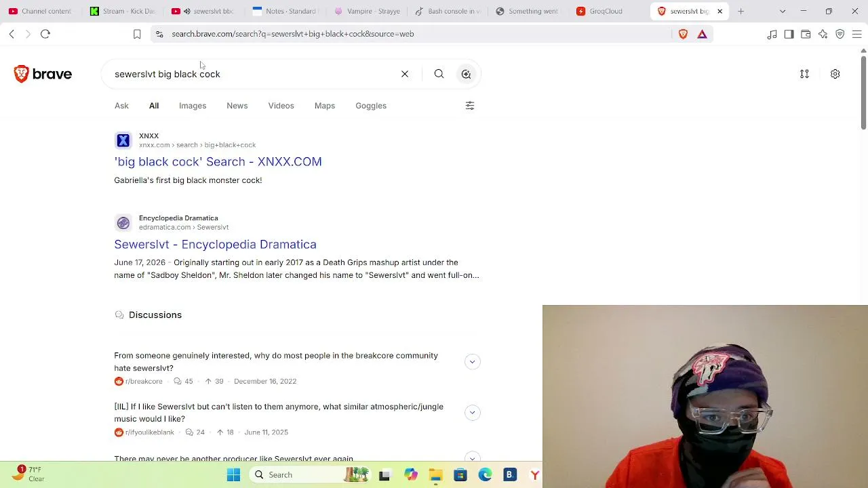Switch to the Notes - Standard tab

click(285, 11)
